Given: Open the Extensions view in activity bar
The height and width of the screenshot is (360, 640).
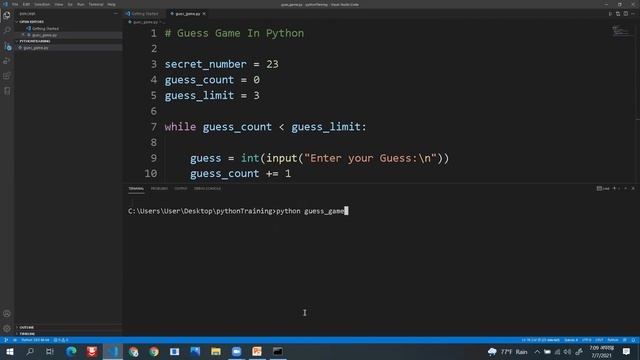Looking at the screenshot, I should coord(7,76).
